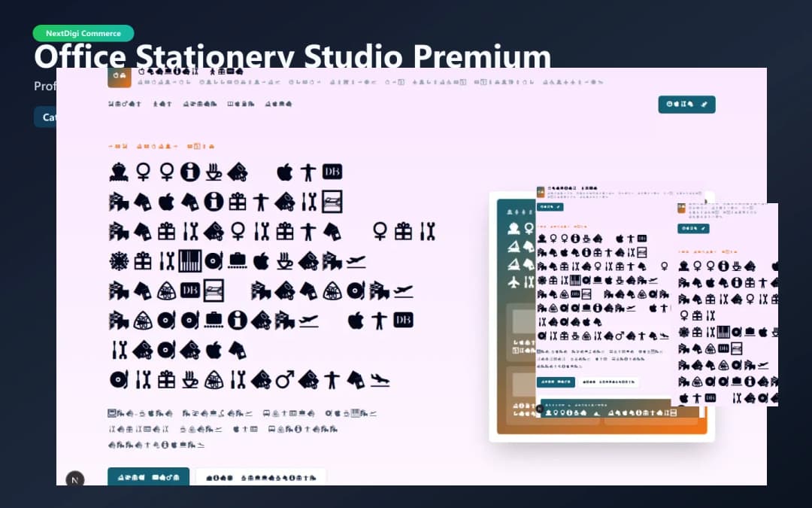Click the partly hidden Cat button behind the panel
Screen dimensions: 812x508
46,117
